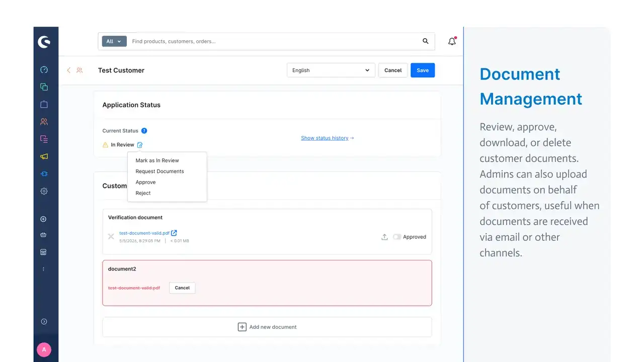Click the edit icon next to In Review
This screenshot has height=362, width=644.
tap(140, 145)
